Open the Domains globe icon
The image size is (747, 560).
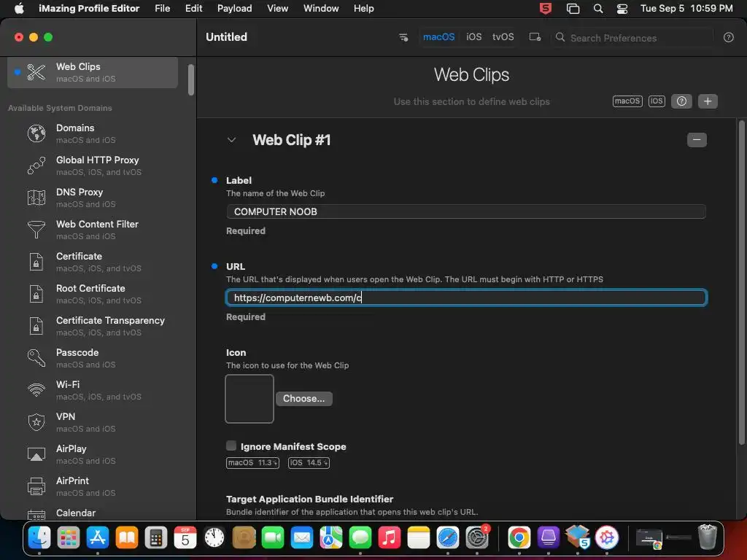coord(36,133)
